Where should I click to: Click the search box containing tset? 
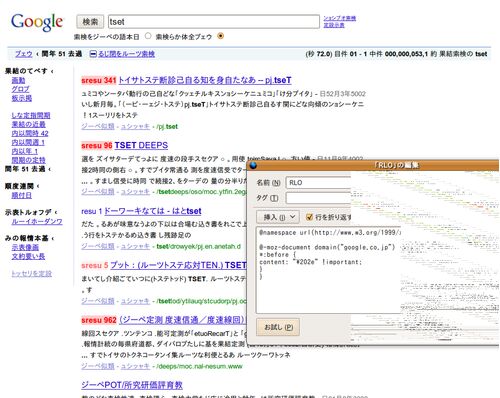click(x=214, y=22)
